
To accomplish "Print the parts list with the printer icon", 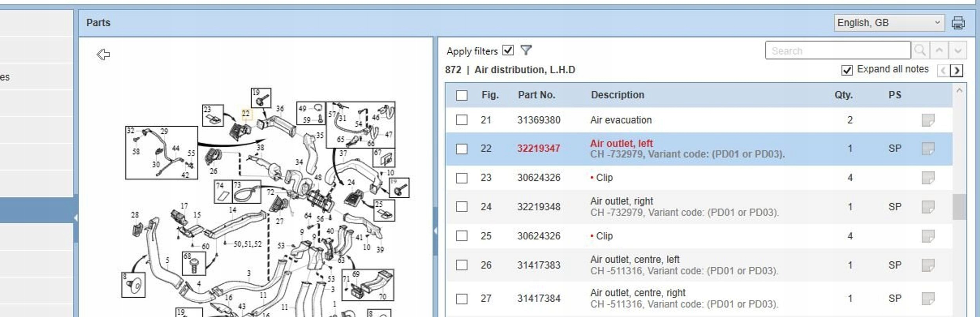I will (x=958, y=23).
